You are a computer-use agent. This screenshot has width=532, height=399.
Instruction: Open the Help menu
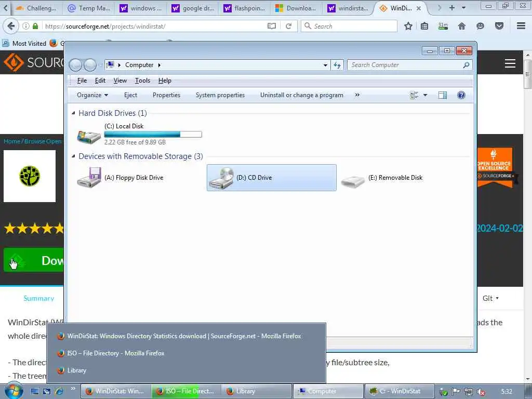[x=165, y=81]
